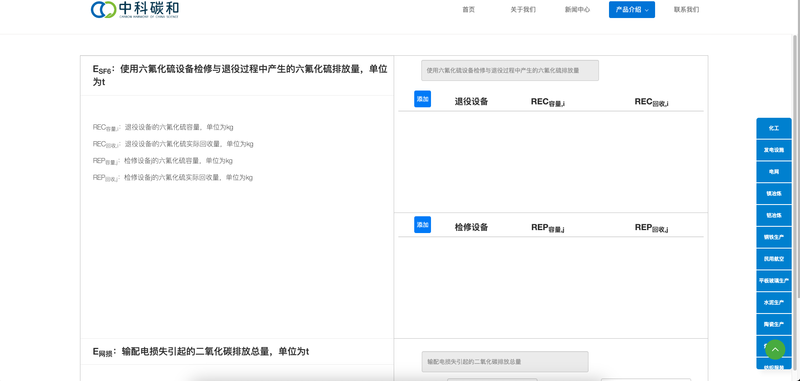Open the 新闻中心 menu item

pyautogui.click(x=578, y=10)
